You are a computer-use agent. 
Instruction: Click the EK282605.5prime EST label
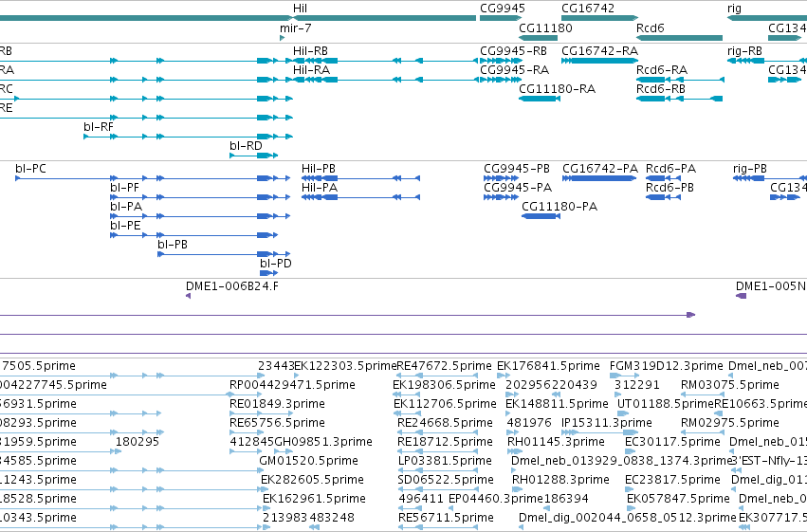point(312,480)
